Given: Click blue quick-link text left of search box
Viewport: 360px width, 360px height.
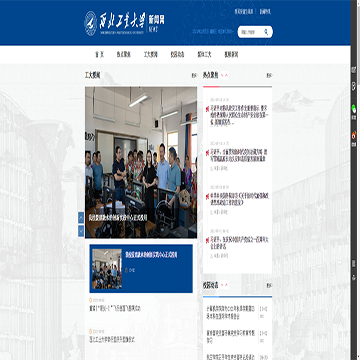Looking at the screenshot, I should (x=213, y=32).
